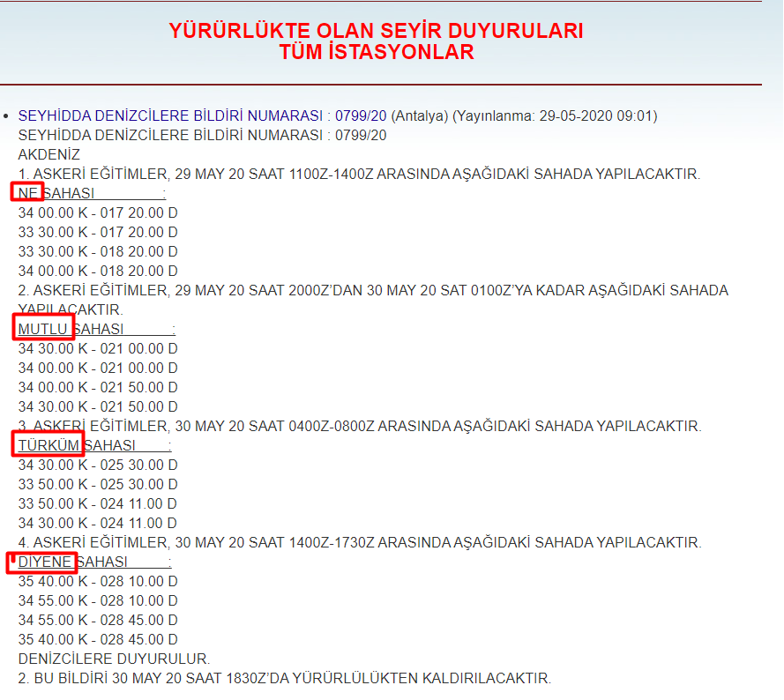The image size is (784, 700).
Task: Click coordinate 34 00.00 K - 017 20.00 D
Action: [98, 213]
